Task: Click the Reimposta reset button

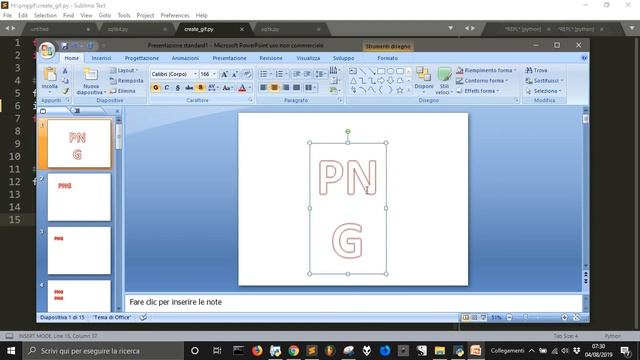Action: click(127, 80)
